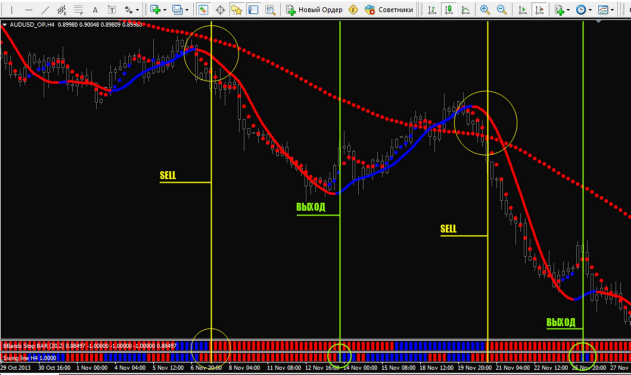This screenshot has width=631, height=375.
Task: Select the trendline drawing tool
Action: click(45, 10)
